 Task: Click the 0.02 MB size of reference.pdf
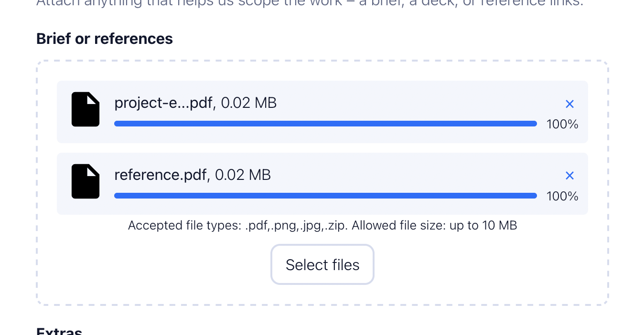[243, 175]
